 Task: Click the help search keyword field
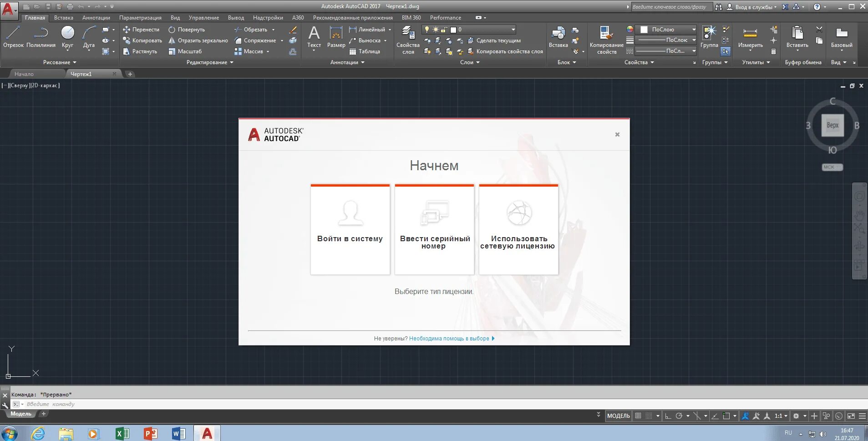[673, 7]
